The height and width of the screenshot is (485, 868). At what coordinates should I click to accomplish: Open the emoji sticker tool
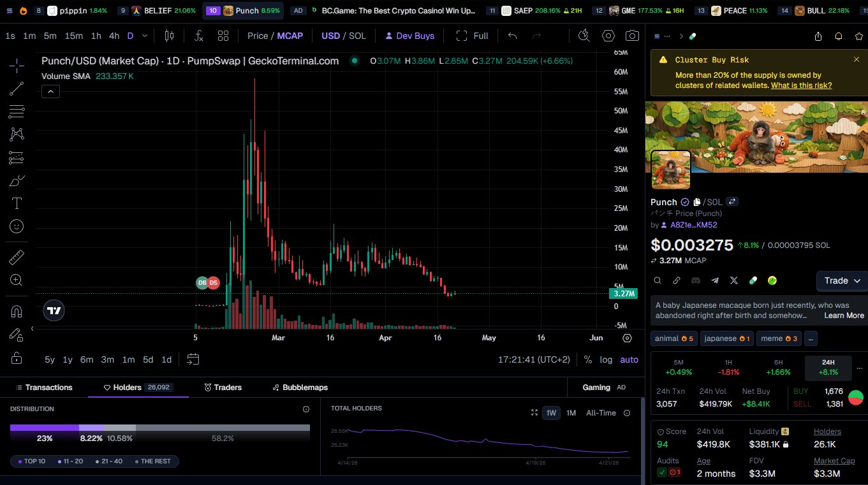17,226
